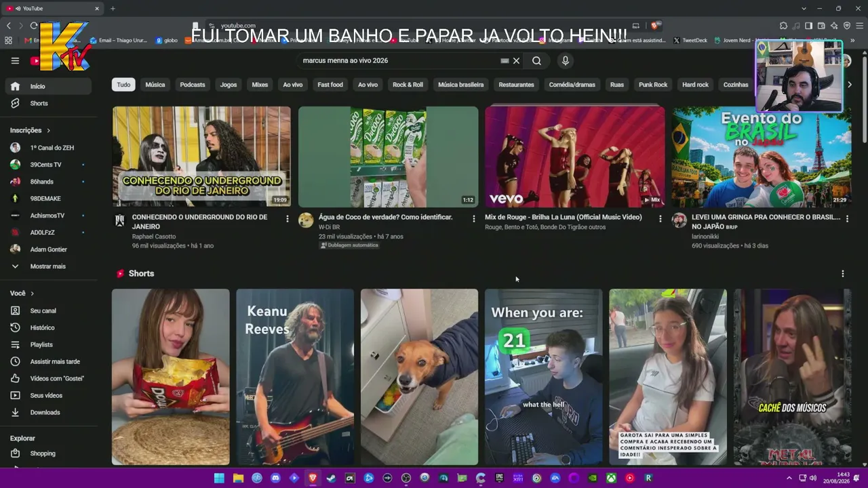Expand Mostrar mais subscriptions
The height and width of the screenshot is (488, 868).
47,266
